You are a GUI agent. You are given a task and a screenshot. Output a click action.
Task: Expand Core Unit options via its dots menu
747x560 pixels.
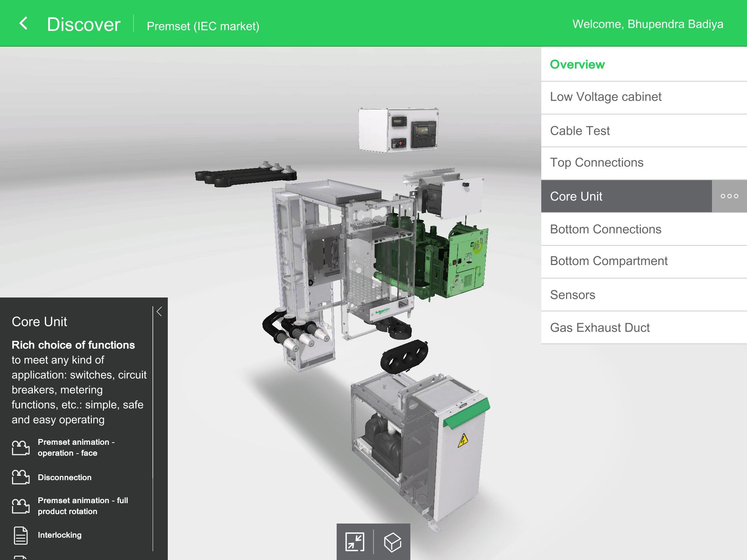[x=729, y=196]
